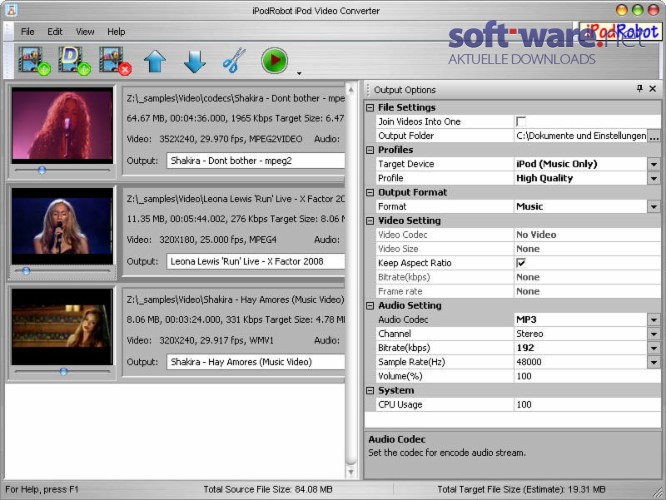Click the Add DVD toolbar icon

point(74,61)
